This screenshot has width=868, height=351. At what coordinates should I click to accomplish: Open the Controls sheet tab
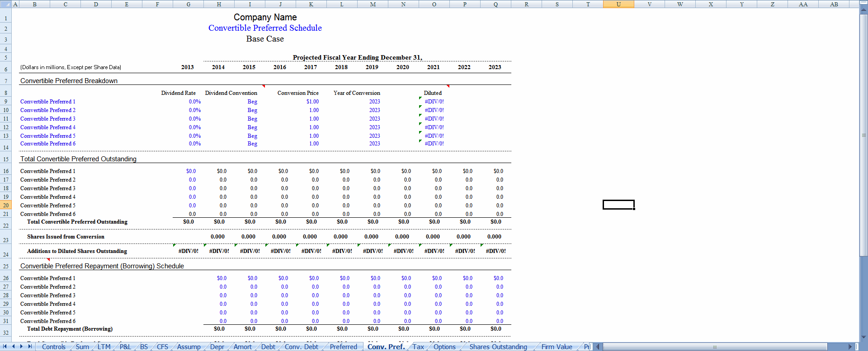coord(54,347)
